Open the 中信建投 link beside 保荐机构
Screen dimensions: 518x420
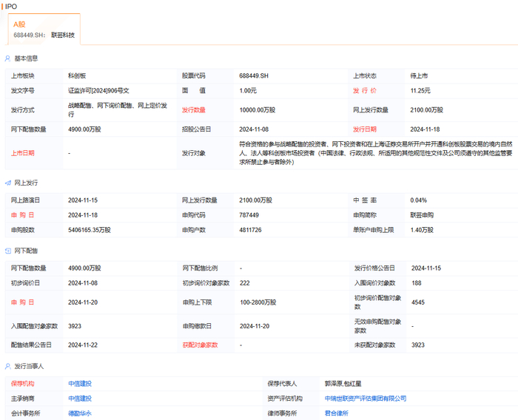[x=80, y=384]
